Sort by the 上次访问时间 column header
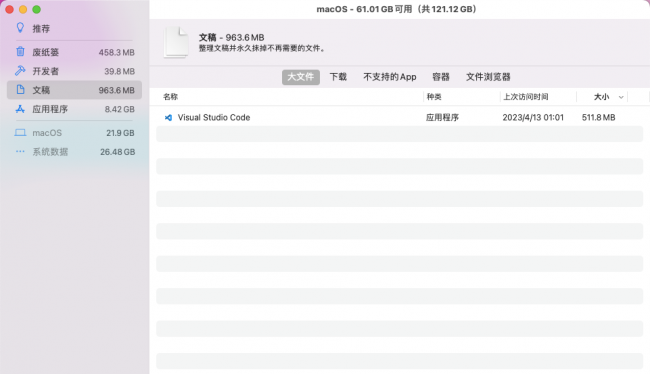This screenshot has height=374, width=650. click(x=526, y=97)
